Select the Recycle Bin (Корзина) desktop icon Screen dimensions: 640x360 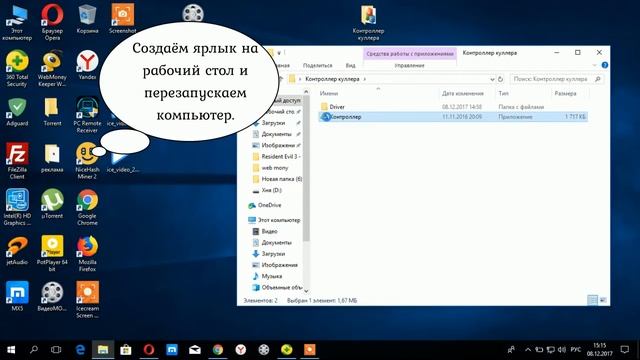click(x=87, y=19)
